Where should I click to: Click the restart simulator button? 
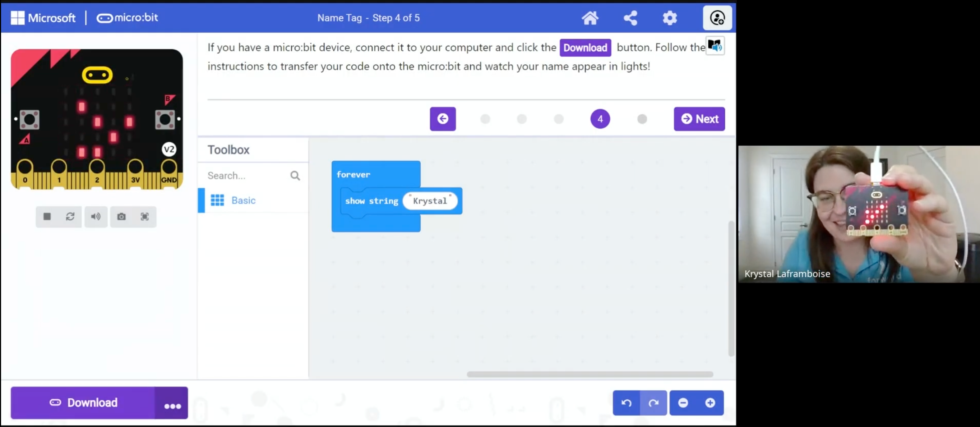(71, 216)
